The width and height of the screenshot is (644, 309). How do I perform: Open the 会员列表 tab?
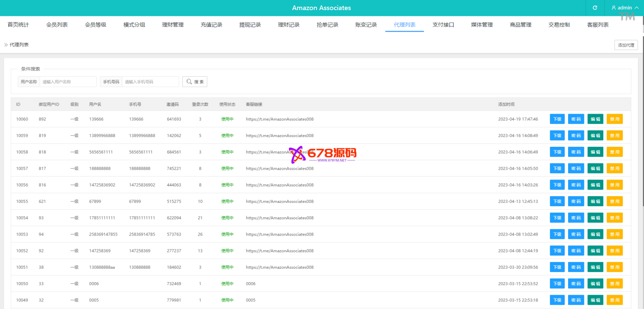click(57, 25)
